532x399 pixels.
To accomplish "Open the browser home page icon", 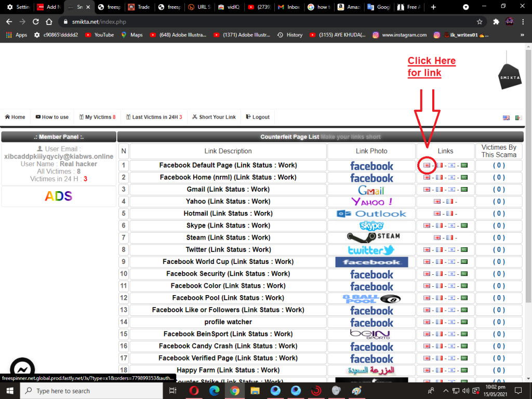I will (49, 22).
